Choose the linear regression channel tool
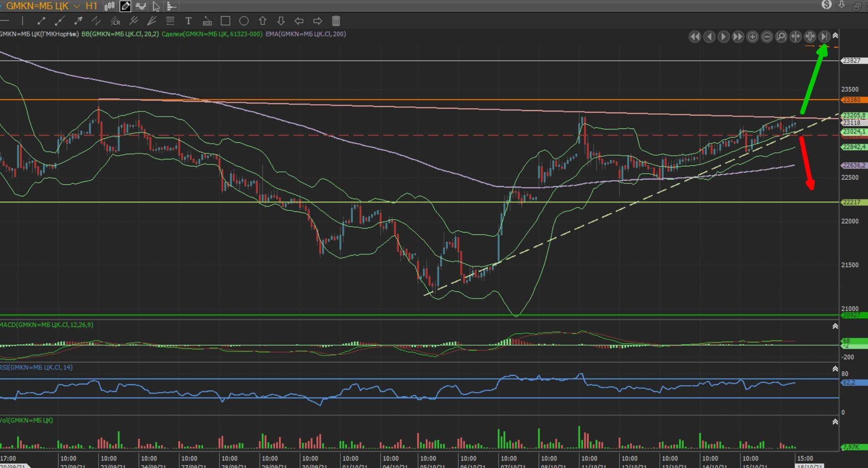The width and height of the screenshot is (868, 468). point(115,21)
